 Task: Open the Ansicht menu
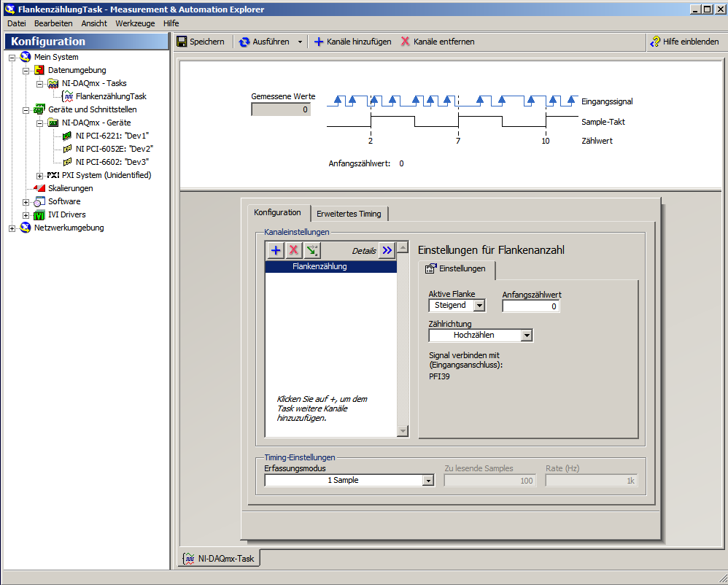(x=94, y=23)
